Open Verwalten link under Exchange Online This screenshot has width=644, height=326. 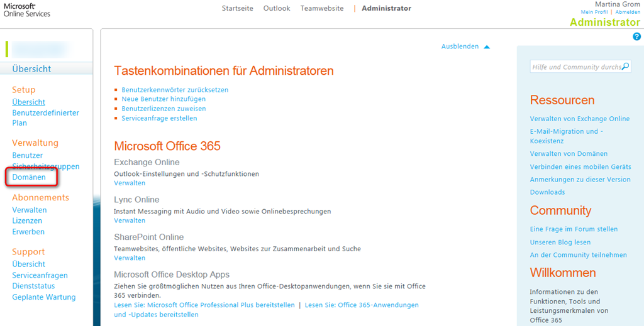tap(130, 183)
